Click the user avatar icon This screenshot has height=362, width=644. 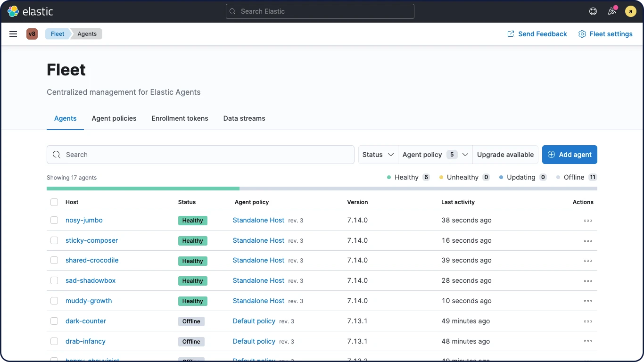(631, 11)
